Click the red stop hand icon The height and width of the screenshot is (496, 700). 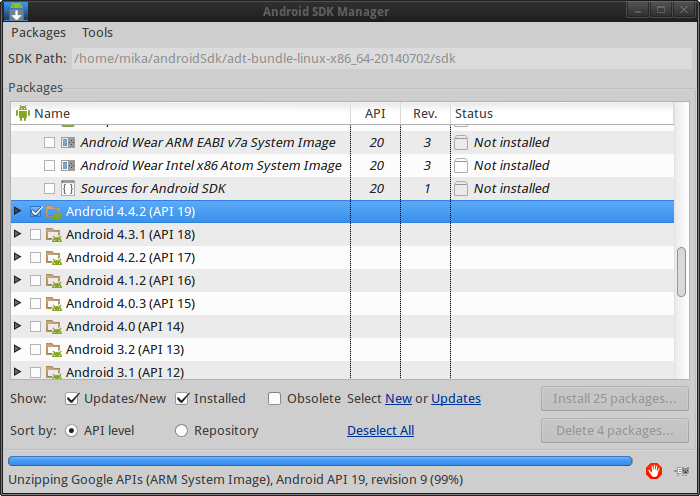point(653,470)
